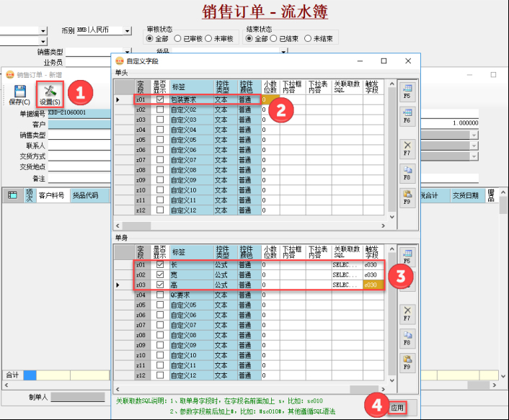
Task: Click the 备注 input field
Action: tap(79, 179)
